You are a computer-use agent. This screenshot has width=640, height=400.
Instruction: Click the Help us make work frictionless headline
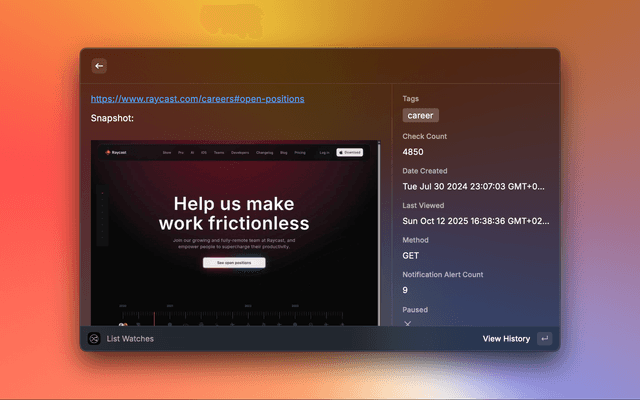pyautogui.click(x=234, y=213)
